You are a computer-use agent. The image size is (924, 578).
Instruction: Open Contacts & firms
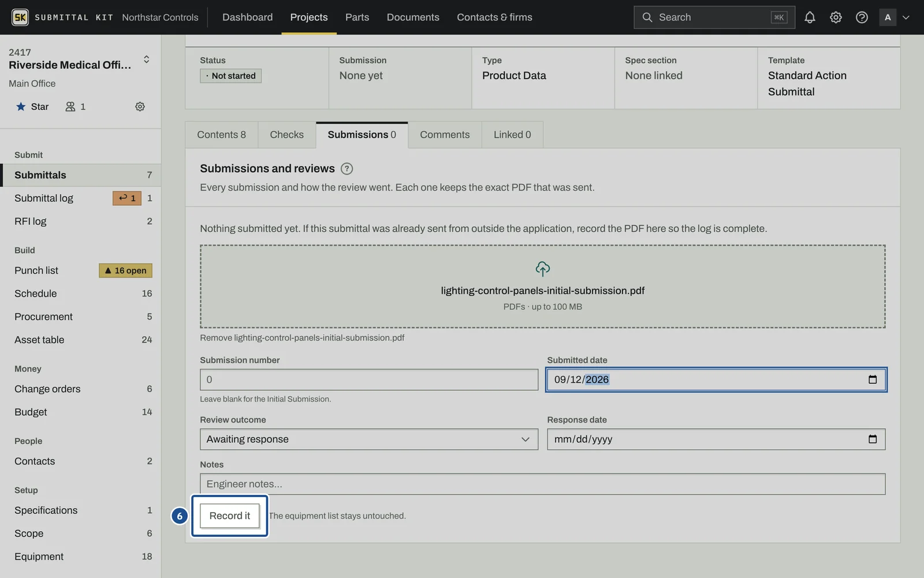coord(494,17)
